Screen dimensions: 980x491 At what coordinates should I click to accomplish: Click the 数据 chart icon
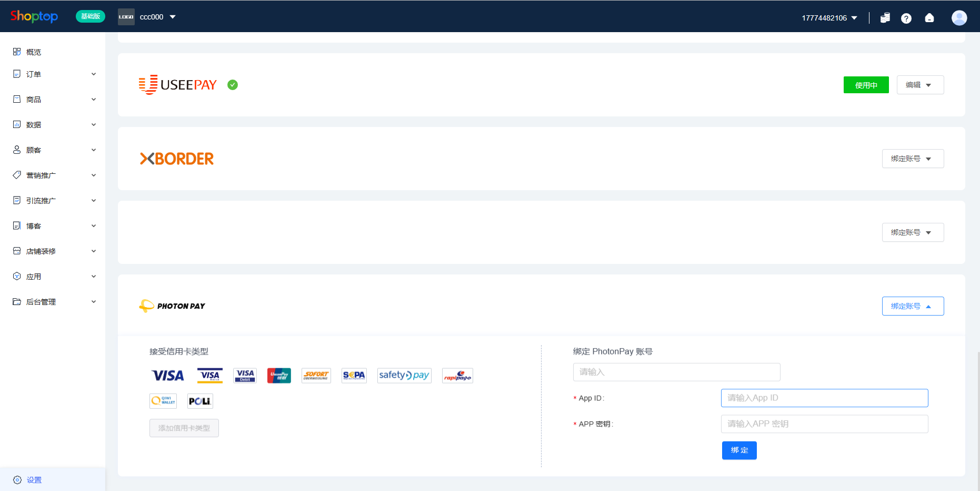(x=17, y=124)
